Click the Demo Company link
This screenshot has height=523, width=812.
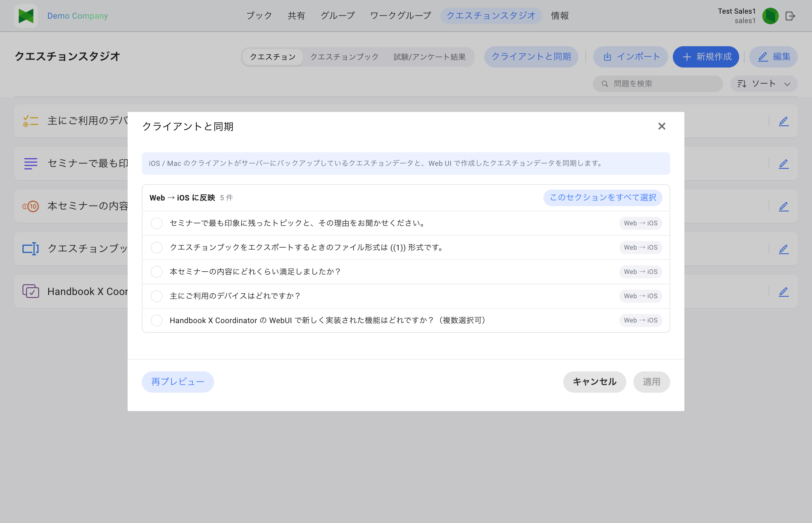78,16
